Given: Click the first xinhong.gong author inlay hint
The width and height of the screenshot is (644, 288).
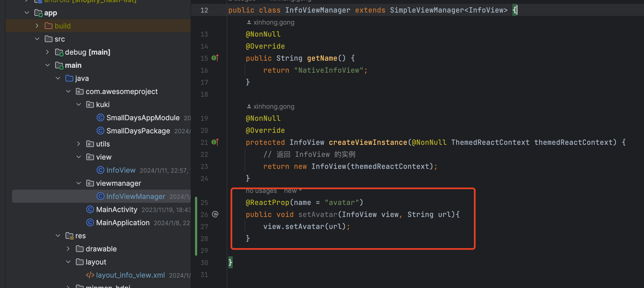Looking at the screenshot, I should click(x=271, y=22).
